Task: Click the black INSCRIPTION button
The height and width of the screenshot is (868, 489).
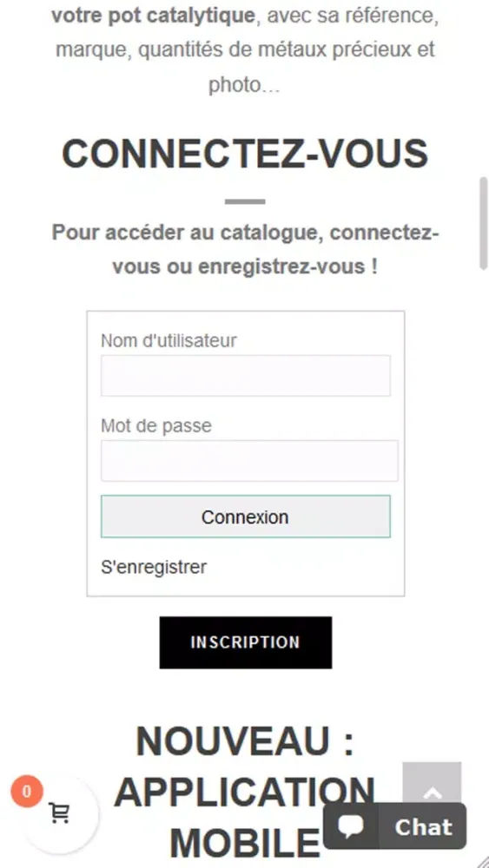Action: tap(245, 642)
